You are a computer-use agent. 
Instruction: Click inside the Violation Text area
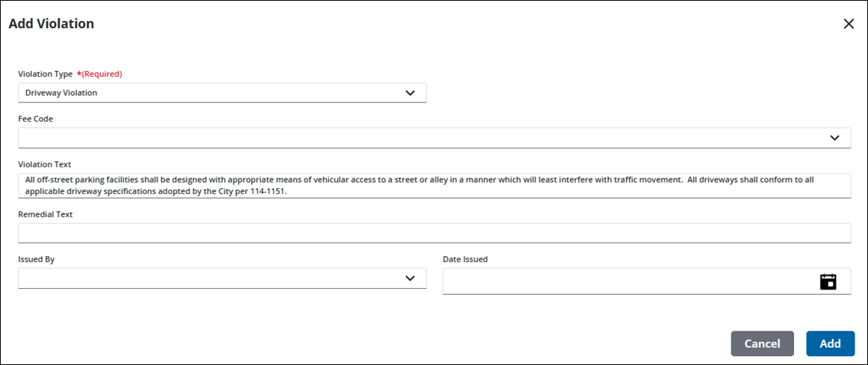click(x=433, y=185)
